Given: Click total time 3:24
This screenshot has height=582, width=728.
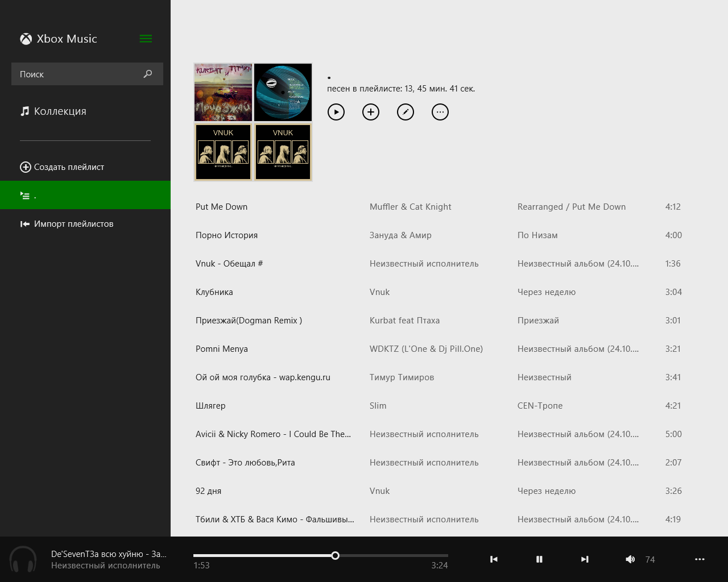Looking at the screenshot, I should [440, 566].
